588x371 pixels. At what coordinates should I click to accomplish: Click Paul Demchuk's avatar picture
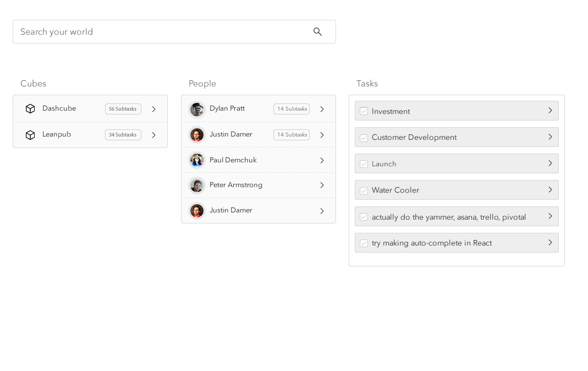[x=197, y=160]
